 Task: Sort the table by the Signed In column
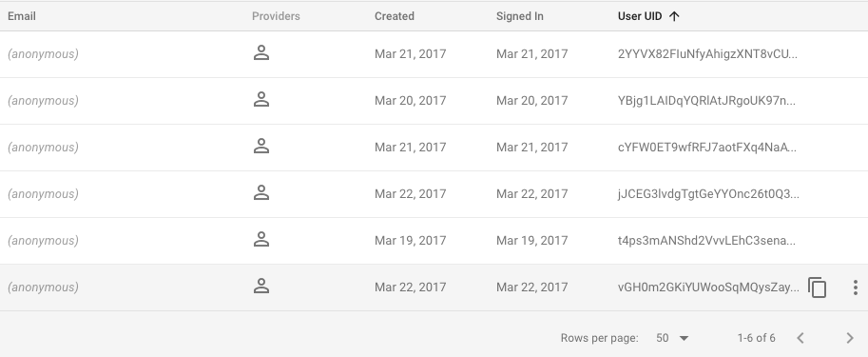click(519, 16)
